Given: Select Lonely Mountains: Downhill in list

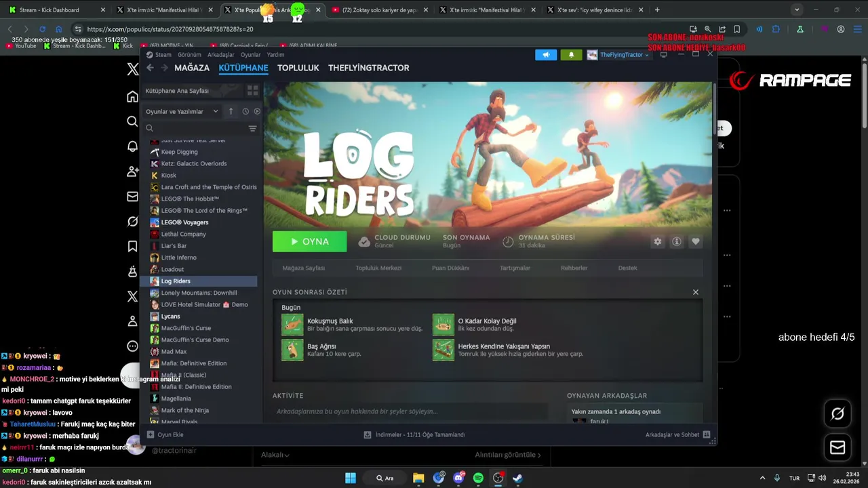Looking at the screenshot, I should [199, 293].
